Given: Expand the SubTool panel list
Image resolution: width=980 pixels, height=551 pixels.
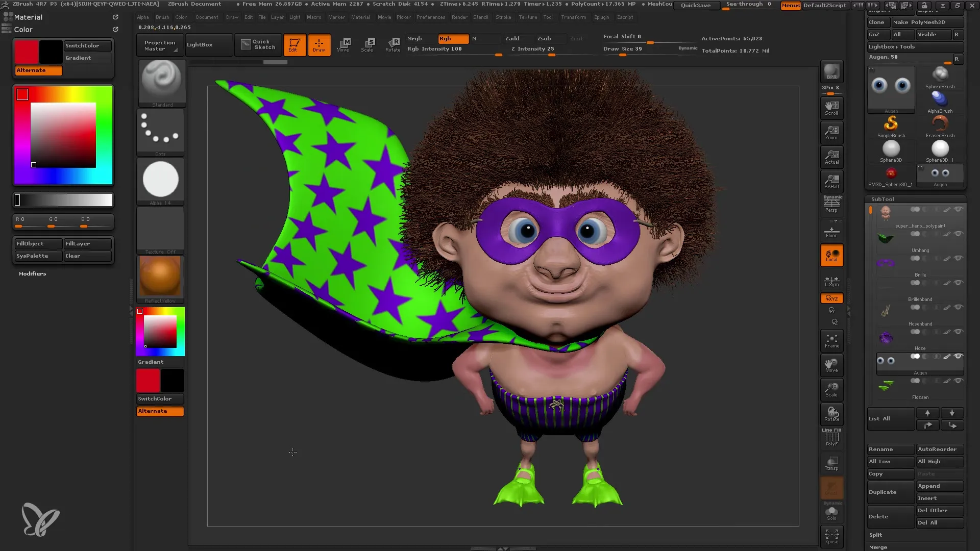Looking at the screenshot, I should click(880, 418).
